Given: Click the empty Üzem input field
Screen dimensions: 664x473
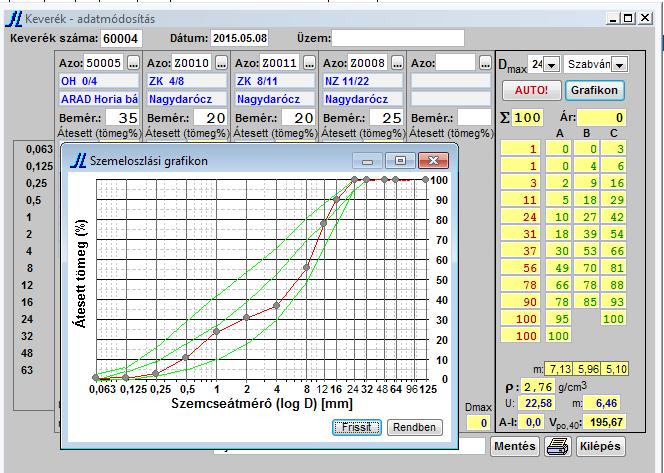Looking at the screenshot, I should click(x=398, y=38).
